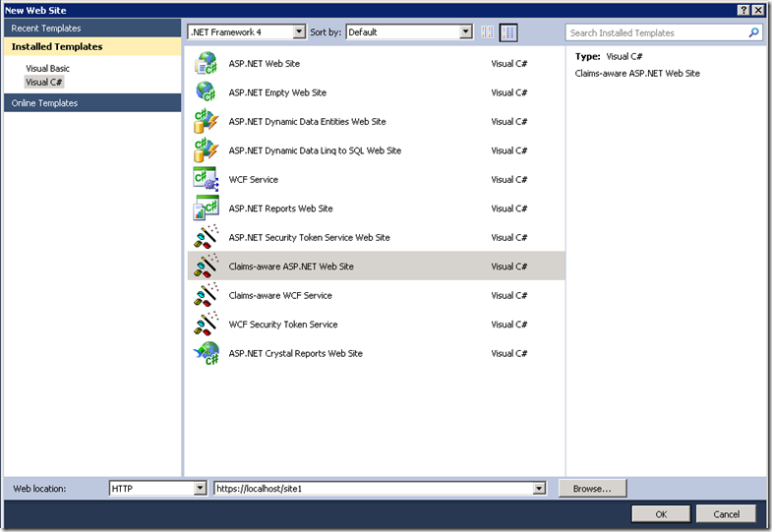This screenshot has width=772, height=532.
Task: Select the ASP.NET Crystal Reports Web Site name
Action: (295, 353)
